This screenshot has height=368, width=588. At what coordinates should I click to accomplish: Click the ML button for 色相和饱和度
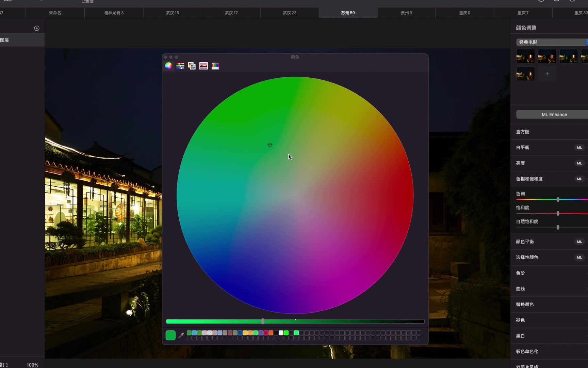pyautogui.click(x=579, y=179)
